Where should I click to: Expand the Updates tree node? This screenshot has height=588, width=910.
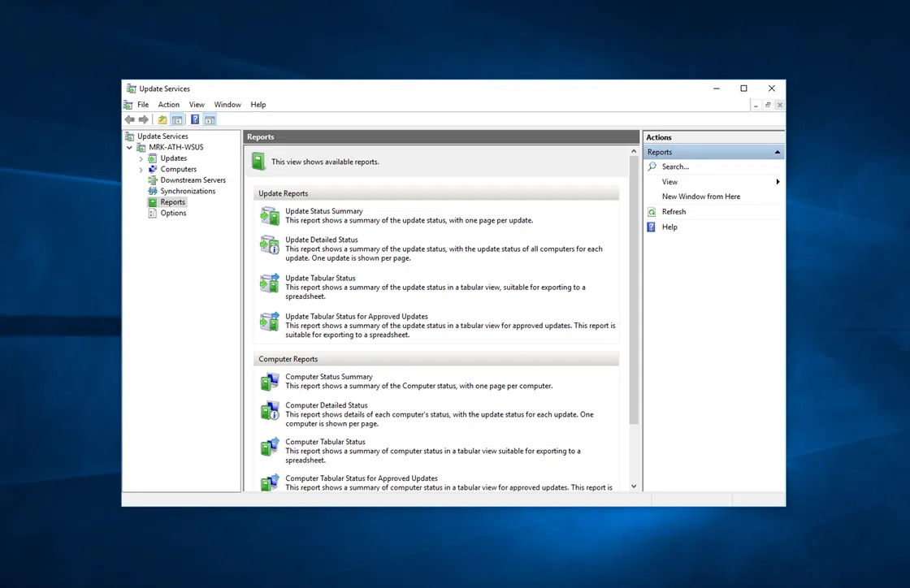coord(141,158)
